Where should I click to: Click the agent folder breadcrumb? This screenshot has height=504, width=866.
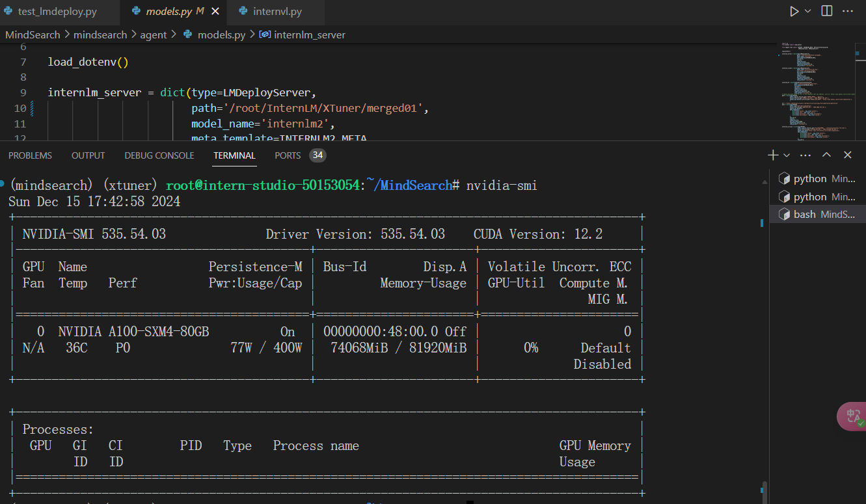click(154, 34)
